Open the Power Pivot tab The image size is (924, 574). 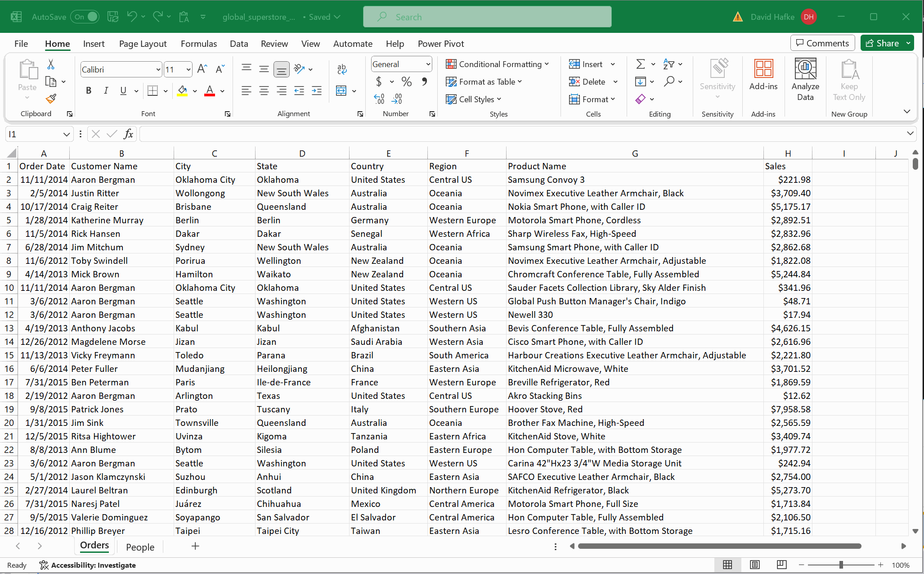point(440,44)
